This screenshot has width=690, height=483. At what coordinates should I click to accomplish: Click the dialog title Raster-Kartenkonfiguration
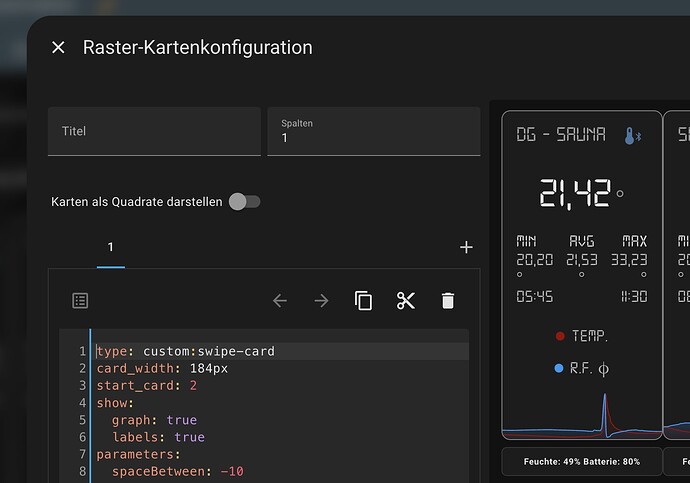point(198,48)
